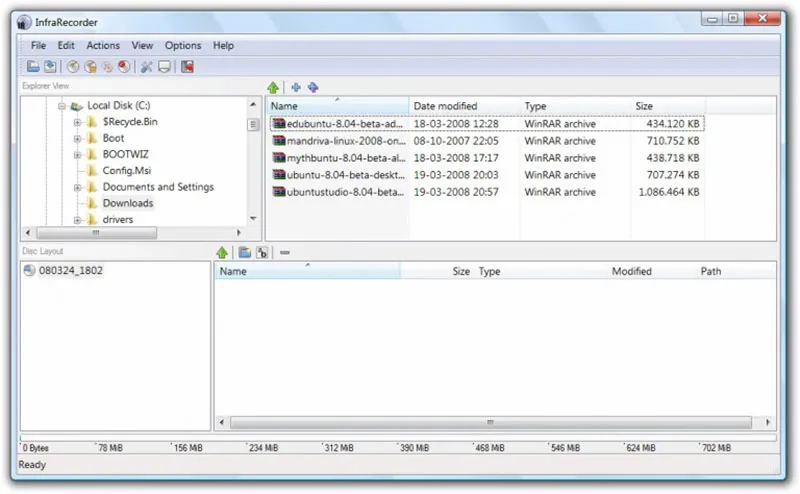Viewport: 800px width, 494px height.
Task: Go up a level in Disc Layout
Action: (222, 253)
